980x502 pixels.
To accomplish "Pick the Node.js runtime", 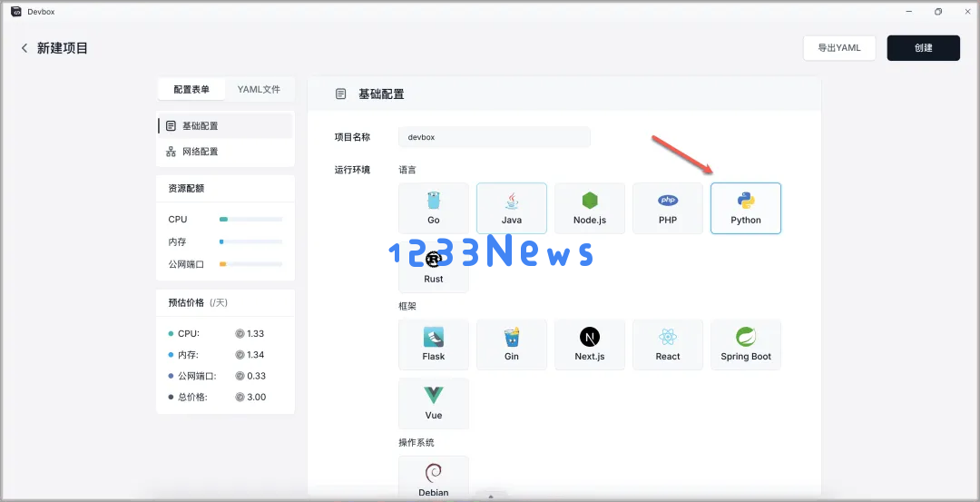I will (x=590, y=208).
